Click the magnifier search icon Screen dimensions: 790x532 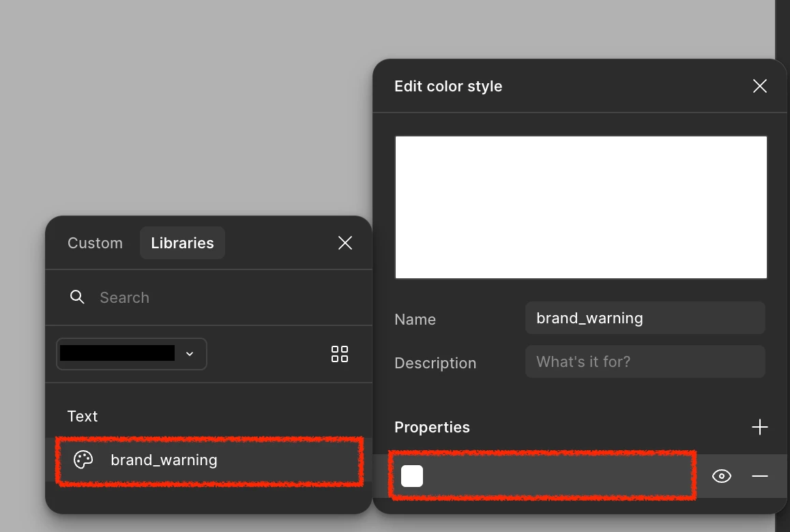coord(77,297)
